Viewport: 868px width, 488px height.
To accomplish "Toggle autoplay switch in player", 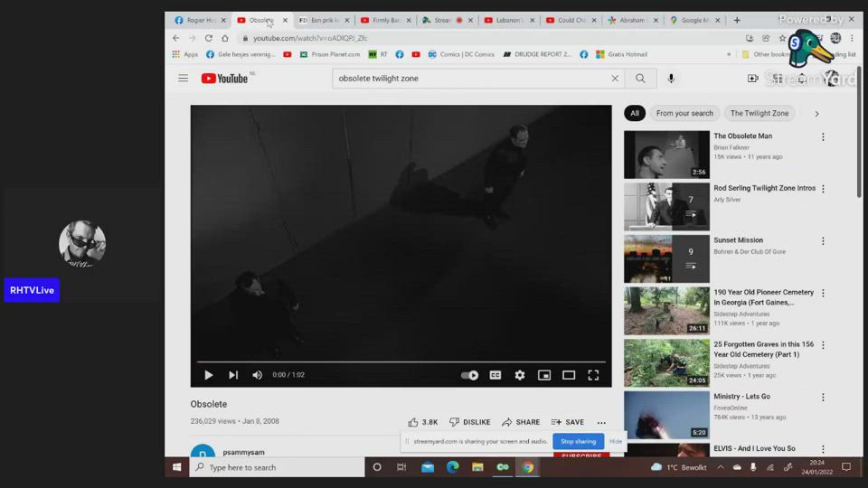I will tap(470, 375).
